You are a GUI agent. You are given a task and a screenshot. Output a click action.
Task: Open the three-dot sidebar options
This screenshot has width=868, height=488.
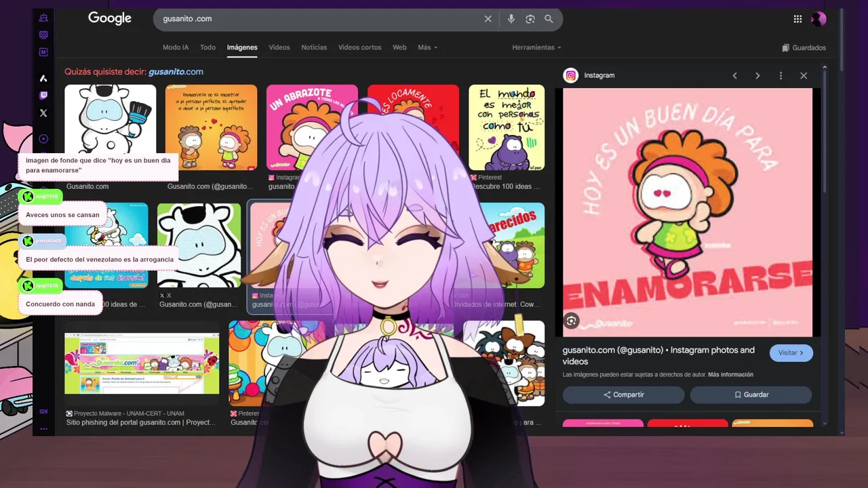click(x=43, y=428)
